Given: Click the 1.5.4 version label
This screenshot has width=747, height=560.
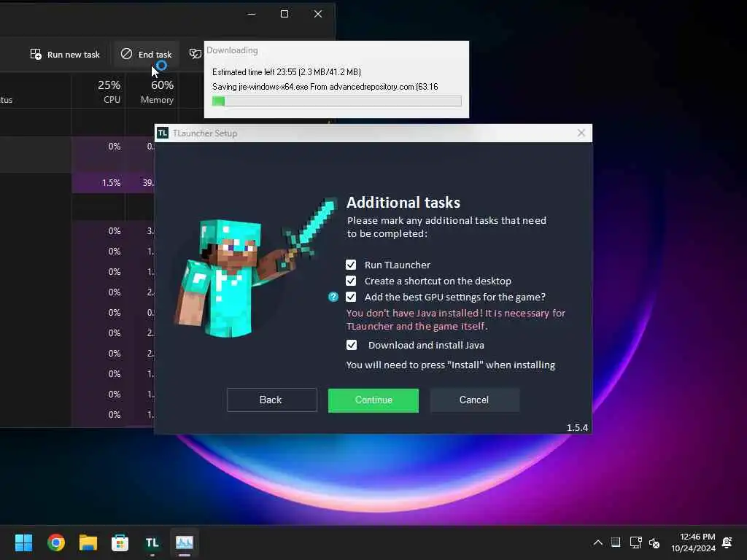Looking at the screenshot, I should 577,427.
